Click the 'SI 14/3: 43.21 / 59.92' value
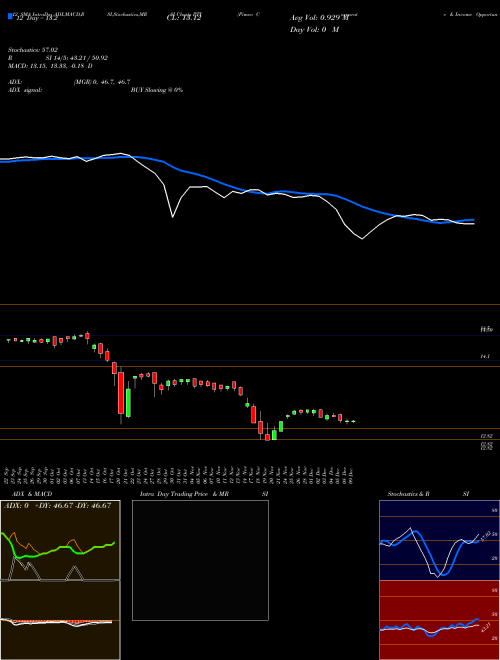Image resolution: width=500 pixels, height=660 pixels. click(77, 58)
